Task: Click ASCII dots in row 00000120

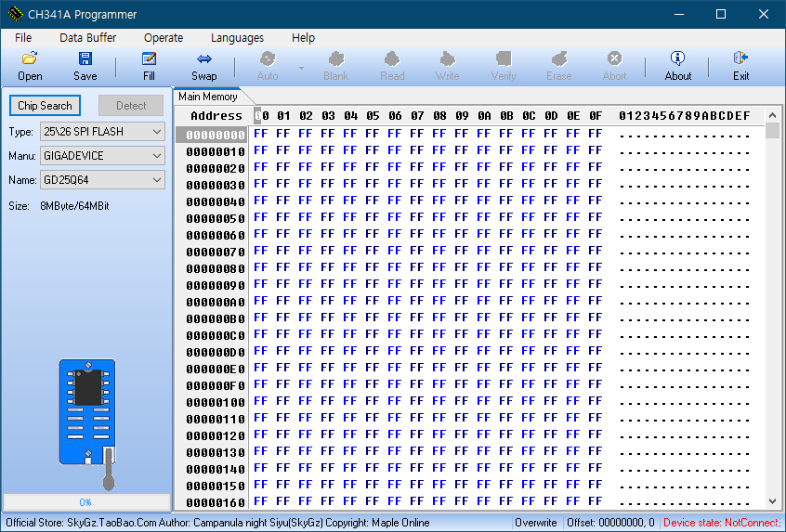Action: pos(684,437)
